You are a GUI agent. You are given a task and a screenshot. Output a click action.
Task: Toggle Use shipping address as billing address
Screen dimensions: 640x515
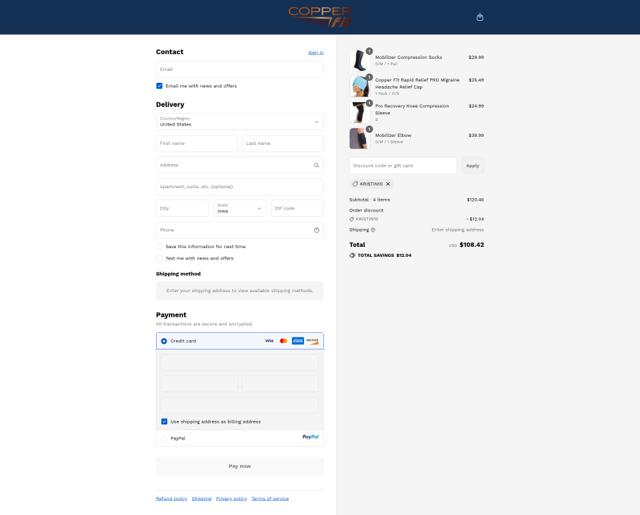pos(164,422)
